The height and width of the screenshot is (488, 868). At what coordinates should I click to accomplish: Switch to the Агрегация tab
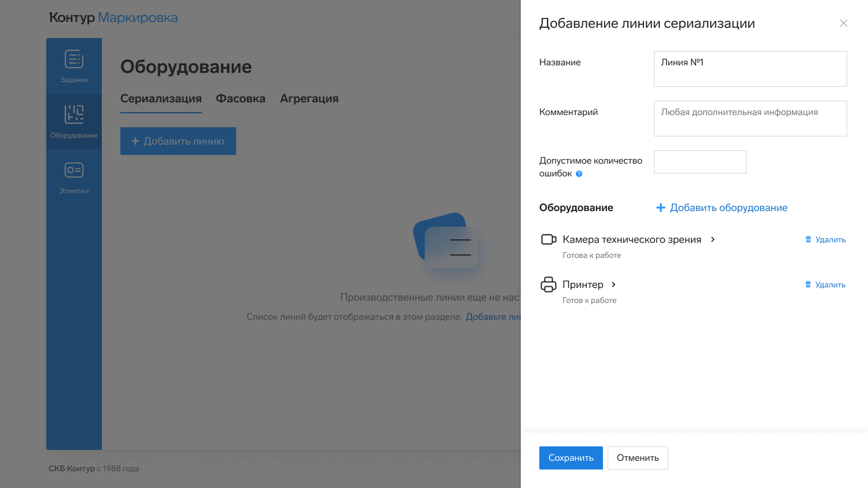coord(309,99)
